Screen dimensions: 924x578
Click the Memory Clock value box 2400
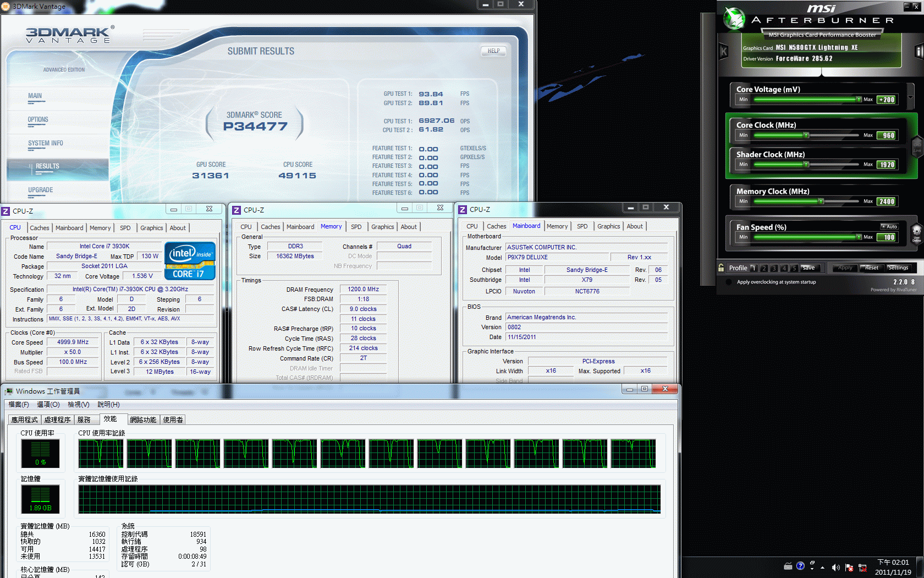point(887,201)
